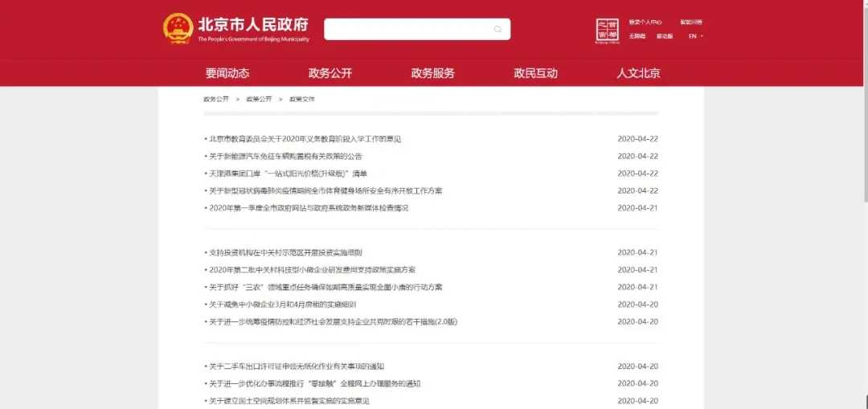This screenshot has height=409, width=868.
Task: Click date 2020-04-20 of 二手车出口 row
Action: (x=637, y=366)
